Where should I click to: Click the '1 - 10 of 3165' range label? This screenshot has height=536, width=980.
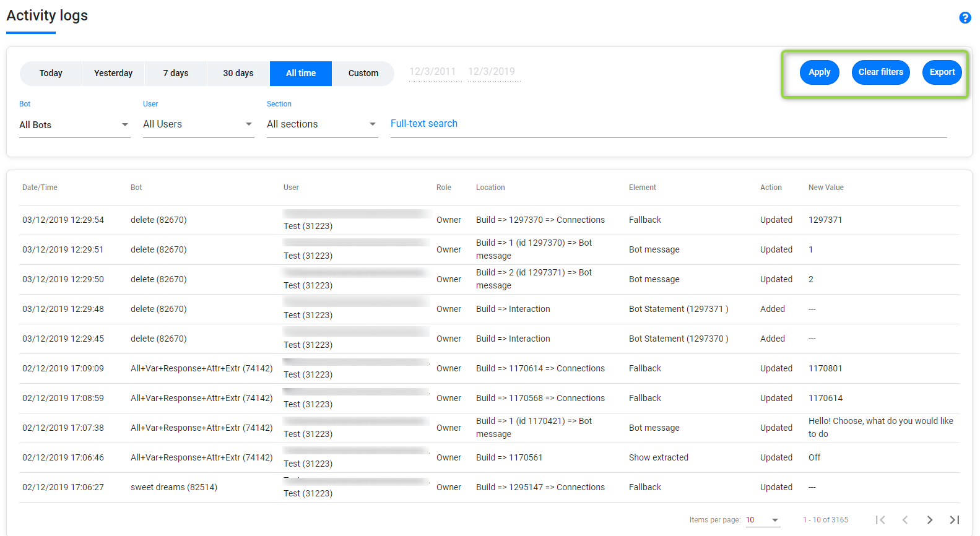click(825, 520)
